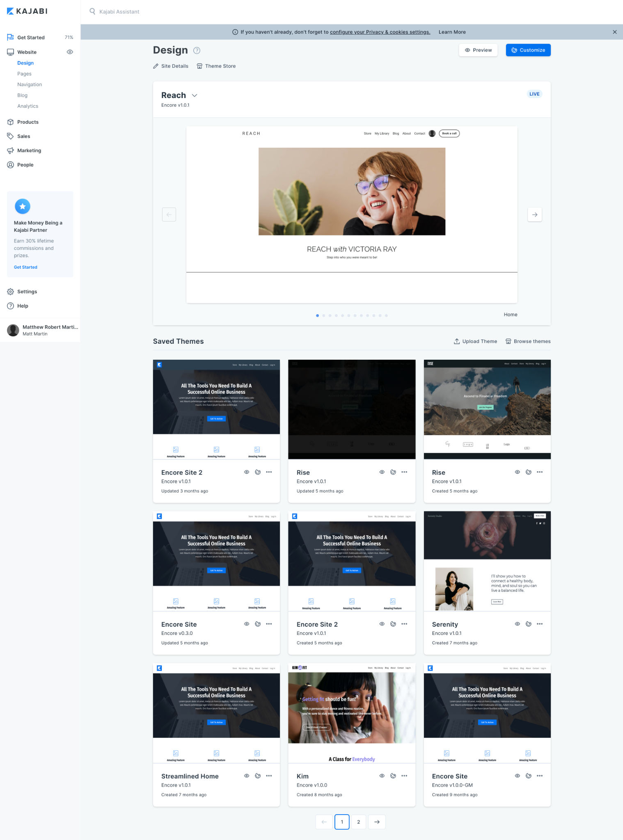This screenshot has height=840, width=623.
Task: Customize Encore Site 2 updated 3 months ago
Action: point(258,472)
